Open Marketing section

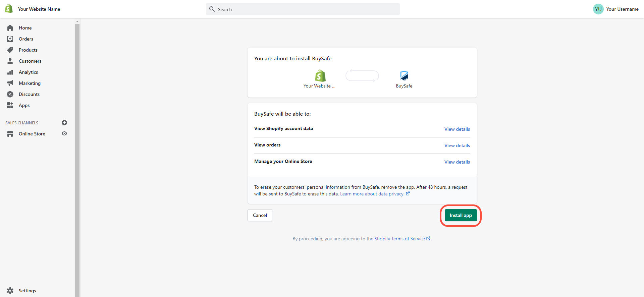pos(30,83)
